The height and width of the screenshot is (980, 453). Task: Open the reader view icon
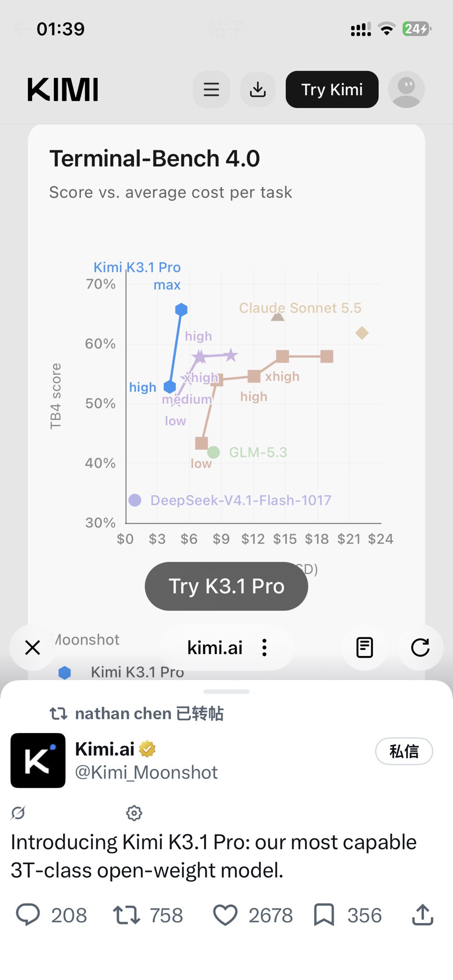click(x=364, y=647)
